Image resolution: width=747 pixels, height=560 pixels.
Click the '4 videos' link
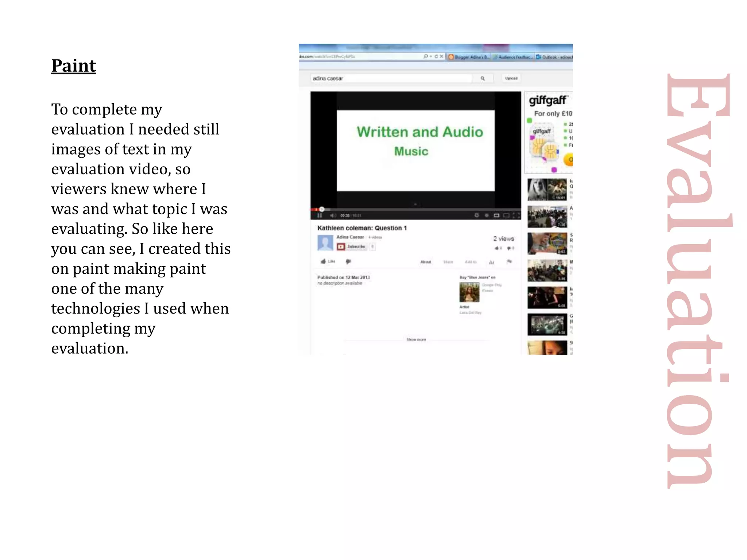point(375,237)
